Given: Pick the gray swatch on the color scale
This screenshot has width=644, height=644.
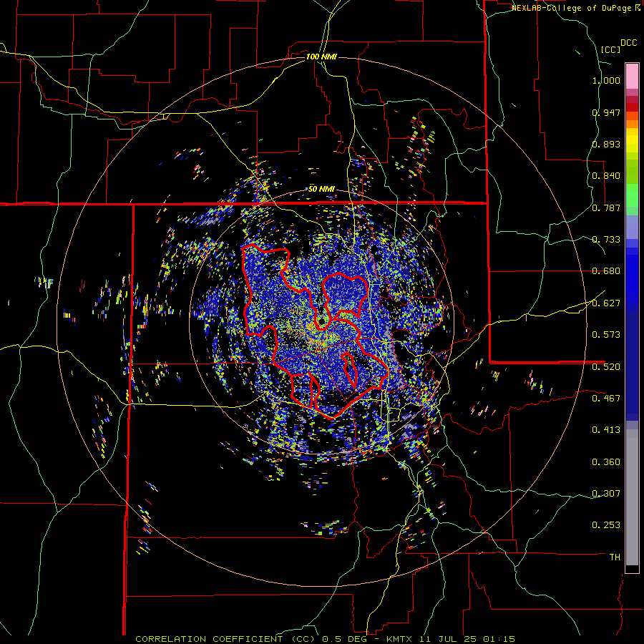Looking at the screenshot, I should pyautogui.click(x=632, y=497).
